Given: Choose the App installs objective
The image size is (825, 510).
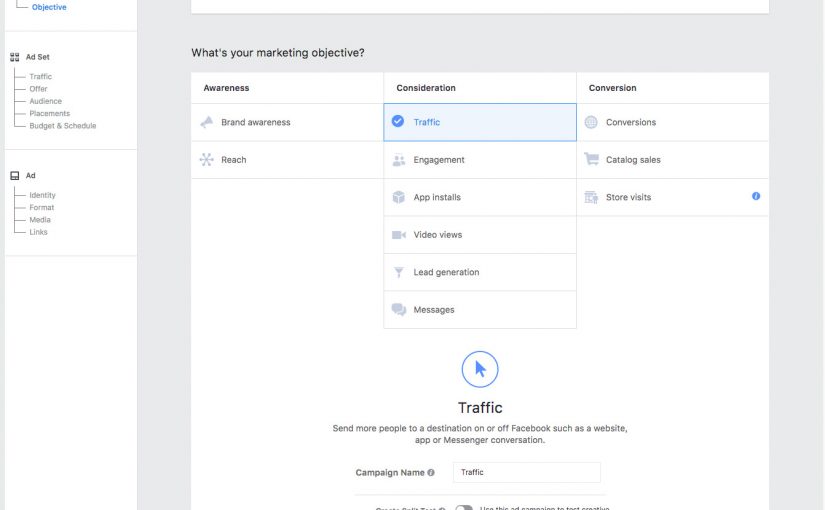Looking at the screenshot, I should click(x=480, y=197).
